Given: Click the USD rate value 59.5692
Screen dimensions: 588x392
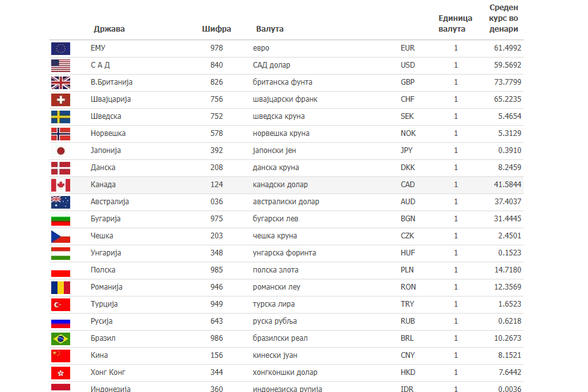Looking at the screenshot, I should [508, 65].
